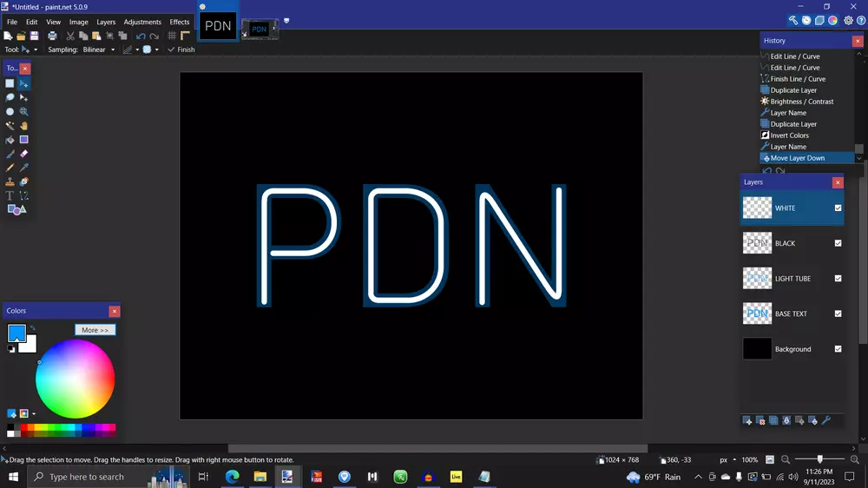Open the Image menu
Screen dimensions: 868x488
[79, 22]
